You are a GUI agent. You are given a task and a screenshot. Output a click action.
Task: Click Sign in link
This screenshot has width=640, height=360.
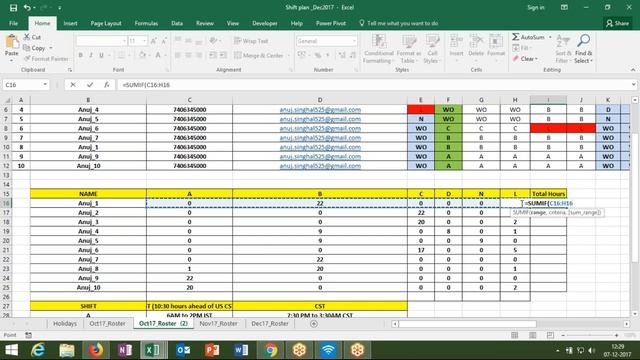pos(536,7)
